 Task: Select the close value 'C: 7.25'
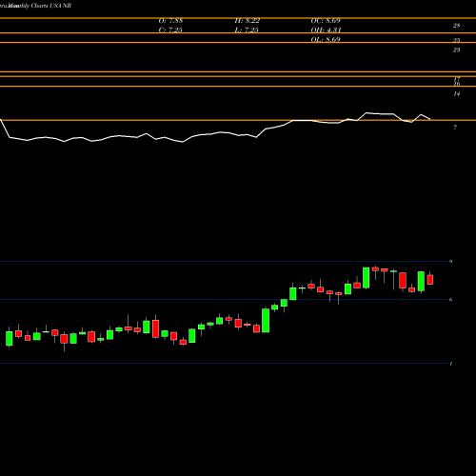tap(170, 30)
